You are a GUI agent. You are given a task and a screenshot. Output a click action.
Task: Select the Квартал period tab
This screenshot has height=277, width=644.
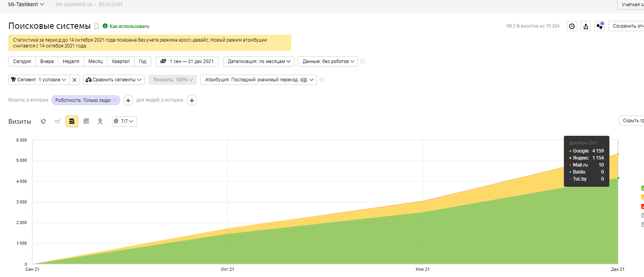click(x=121, y=61)
